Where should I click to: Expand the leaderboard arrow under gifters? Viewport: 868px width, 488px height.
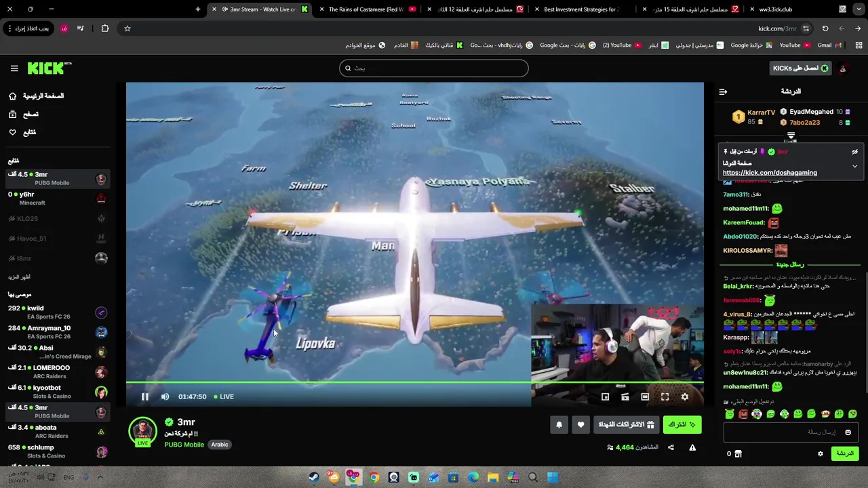[791, 137]
